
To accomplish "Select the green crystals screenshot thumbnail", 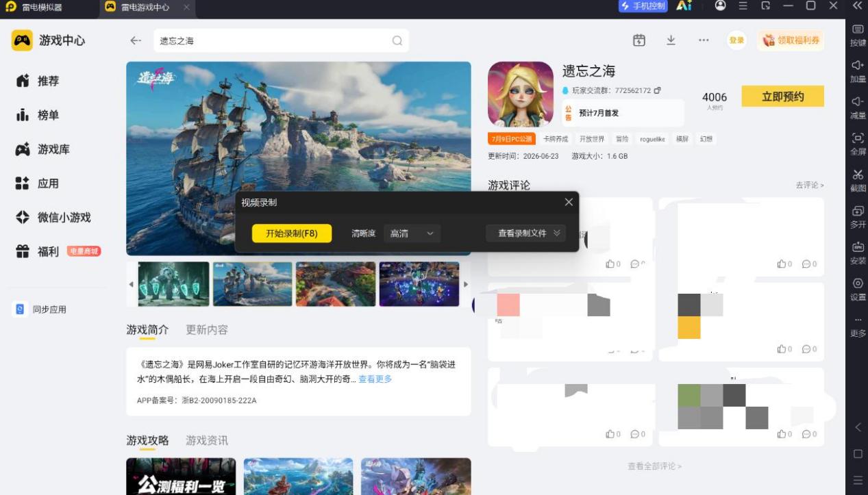I will 174,284.
